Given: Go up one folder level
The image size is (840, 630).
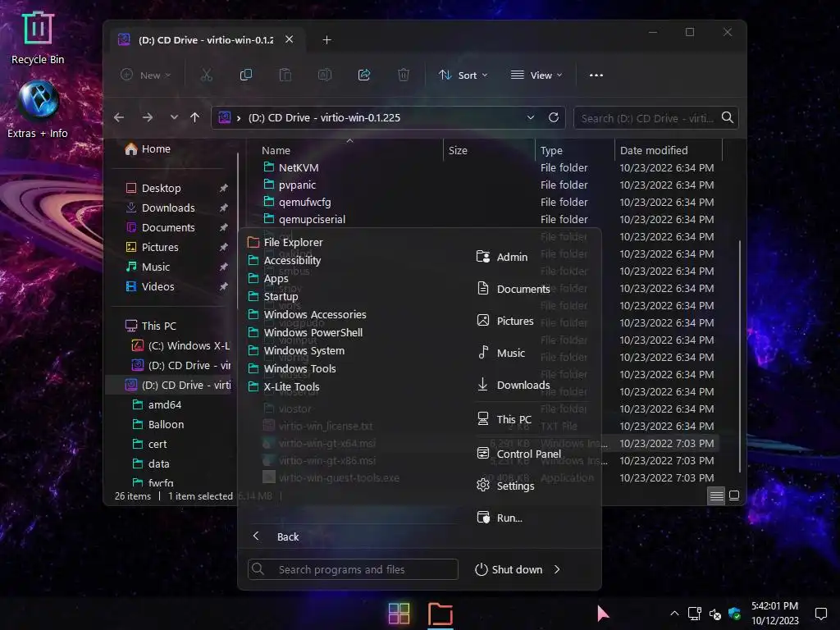Looking at the screenshot, I should 195,117.
